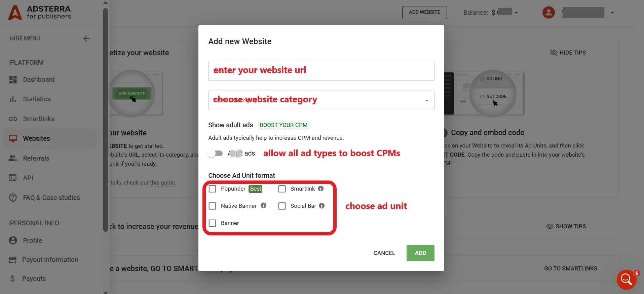Open FAQ & Case studies
Image resolution: width=644 pixels, height=294 pixels.
pyautogui.click(x=51, y=198)
